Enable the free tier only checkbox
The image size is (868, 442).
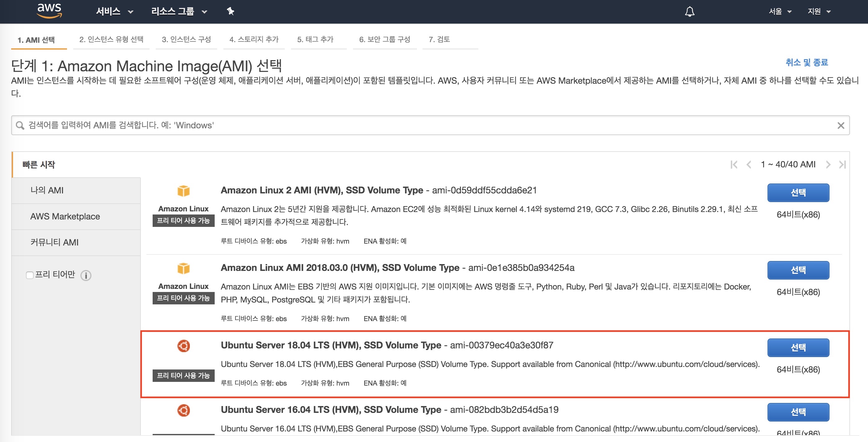pos(30,275)
